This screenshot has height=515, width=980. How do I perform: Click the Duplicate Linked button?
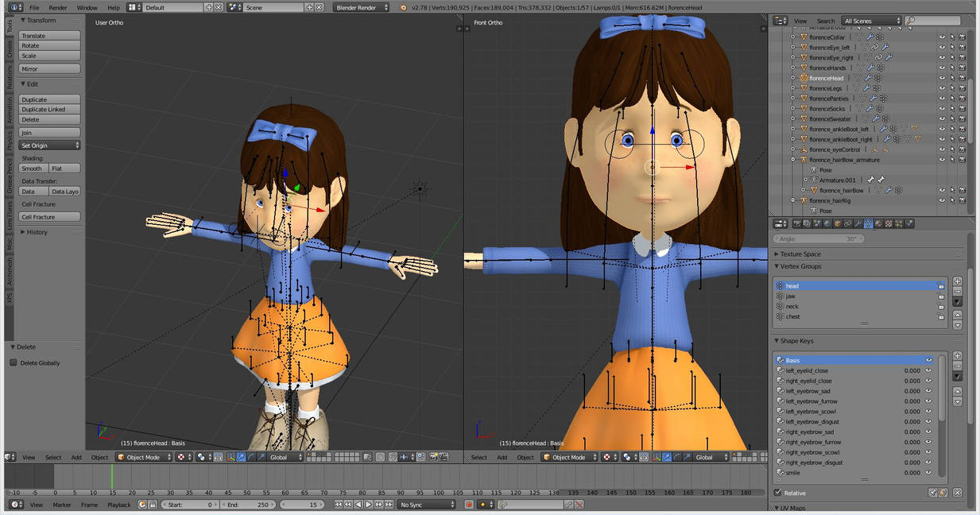tap(49, 109)
